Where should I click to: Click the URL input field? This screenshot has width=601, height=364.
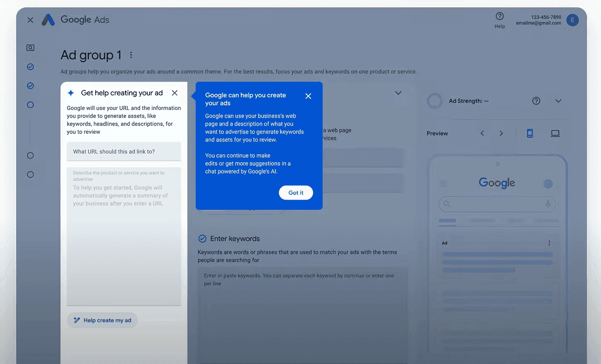(x=124, y=151)
